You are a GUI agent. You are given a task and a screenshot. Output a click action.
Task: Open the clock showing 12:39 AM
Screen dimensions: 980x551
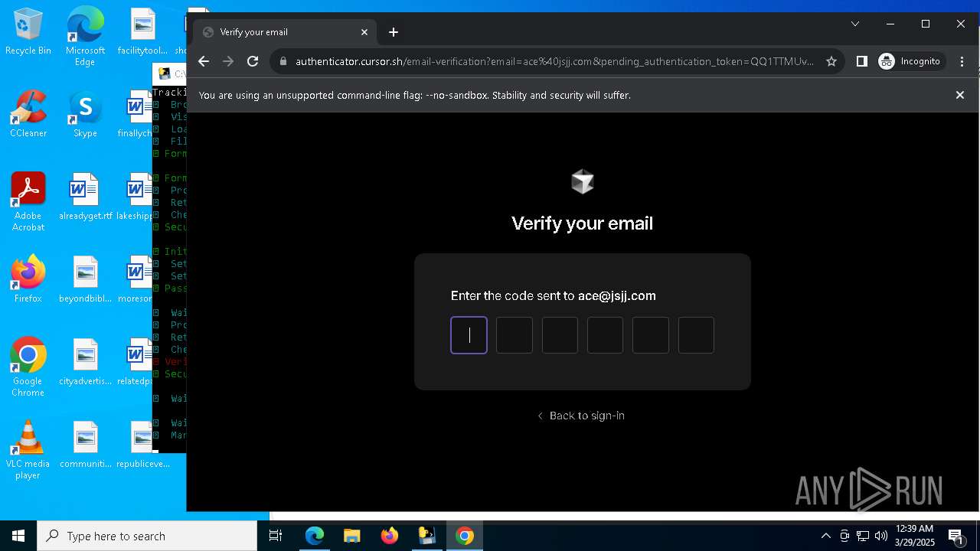tap(915, 536)
